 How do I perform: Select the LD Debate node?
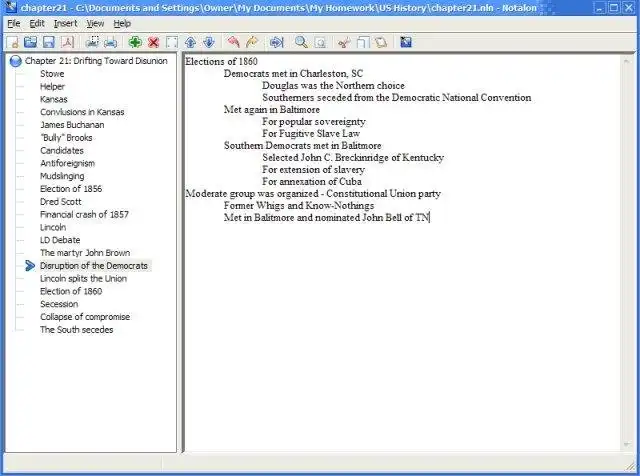[x=60, y=240]
